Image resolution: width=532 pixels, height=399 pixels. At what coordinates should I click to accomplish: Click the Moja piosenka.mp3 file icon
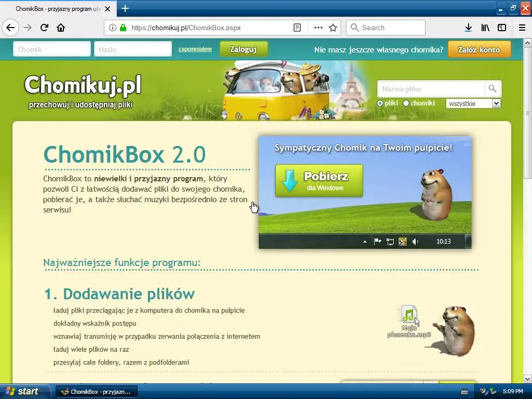coord(409,314)
